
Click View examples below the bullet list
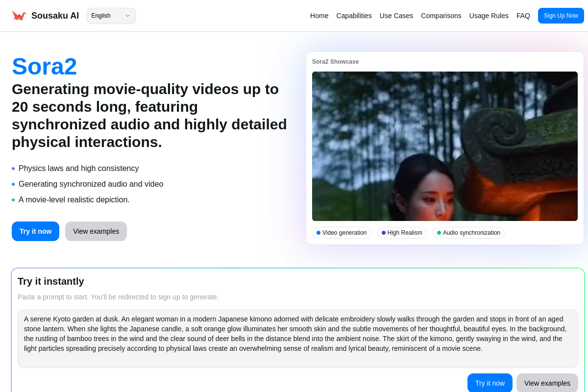[96, 231]
